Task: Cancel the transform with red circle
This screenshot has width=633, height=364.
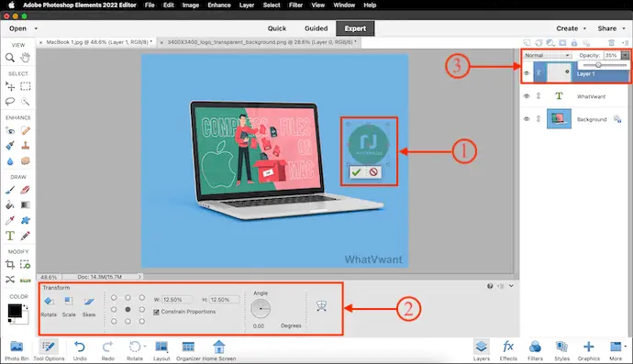Action: coord(373,172)
